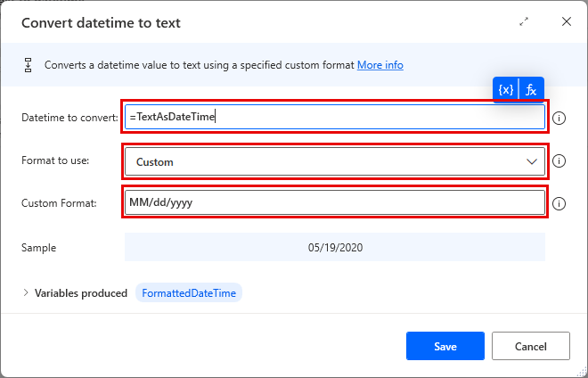Click the Cancel button
Viewport: 588px width, 378px height.
pyautogui.click(x=531, y=346)
